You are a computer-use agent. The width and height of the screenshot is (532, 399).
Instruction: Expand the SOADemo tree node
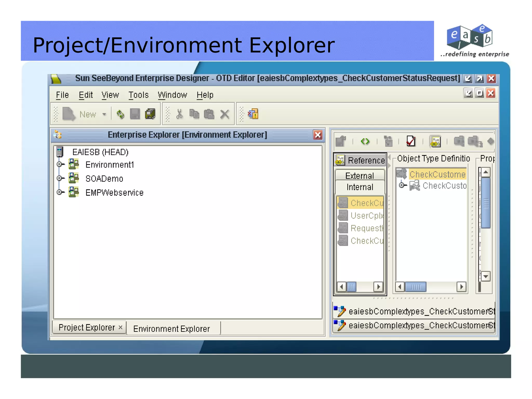(59, 178)
